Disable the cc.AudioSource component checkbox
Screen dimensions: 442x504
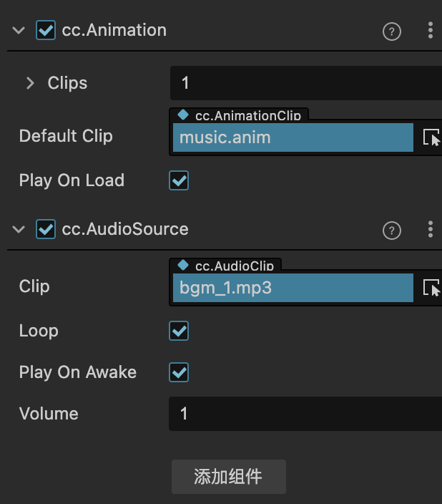(46, 229)
